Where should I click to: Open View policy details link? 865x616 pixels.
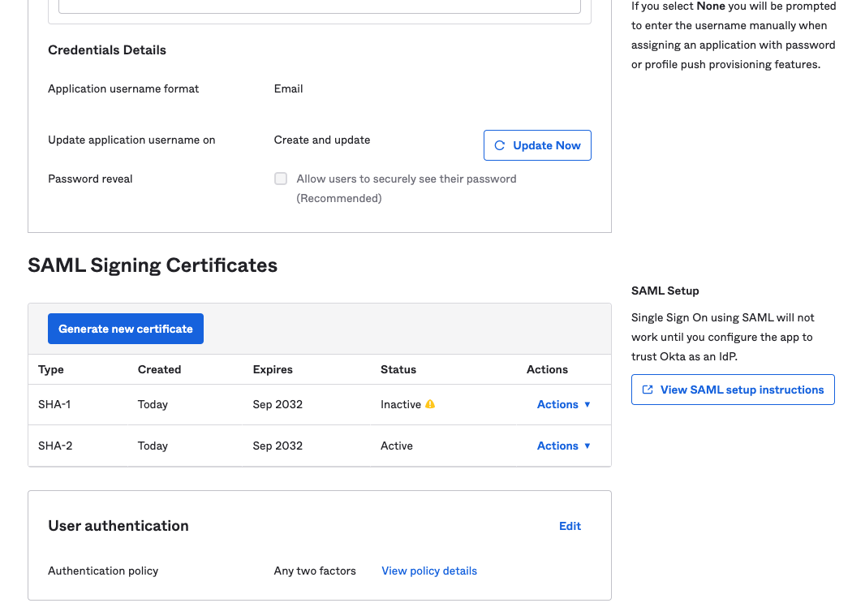click(x=428, y=571)
